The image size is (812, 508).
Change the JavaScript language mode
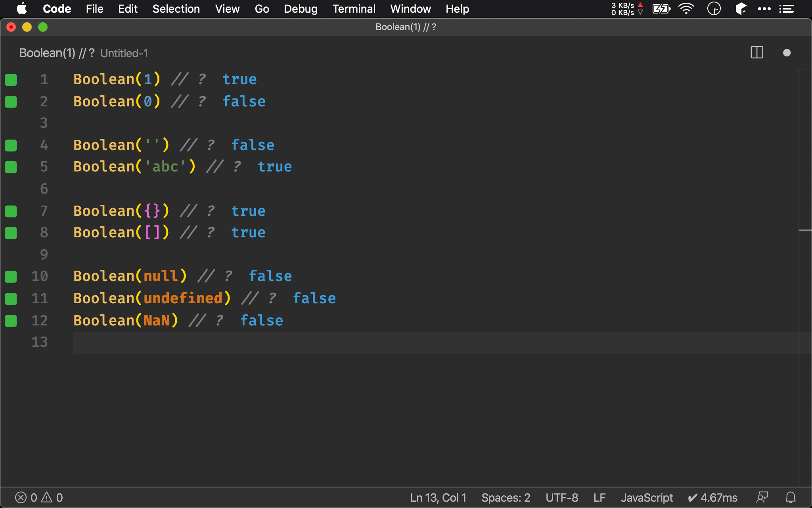[x=647, y=497]
